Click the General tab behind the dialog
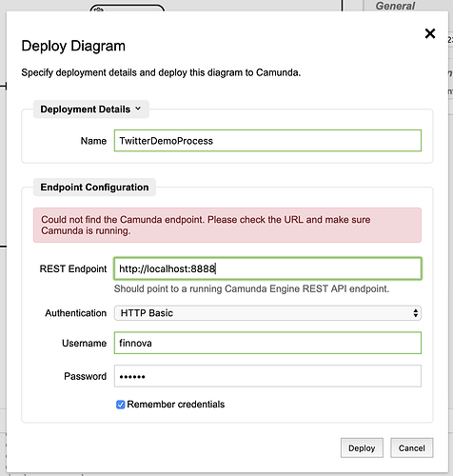This screenshot has width=453, height=476. click(x=395, y=6)
